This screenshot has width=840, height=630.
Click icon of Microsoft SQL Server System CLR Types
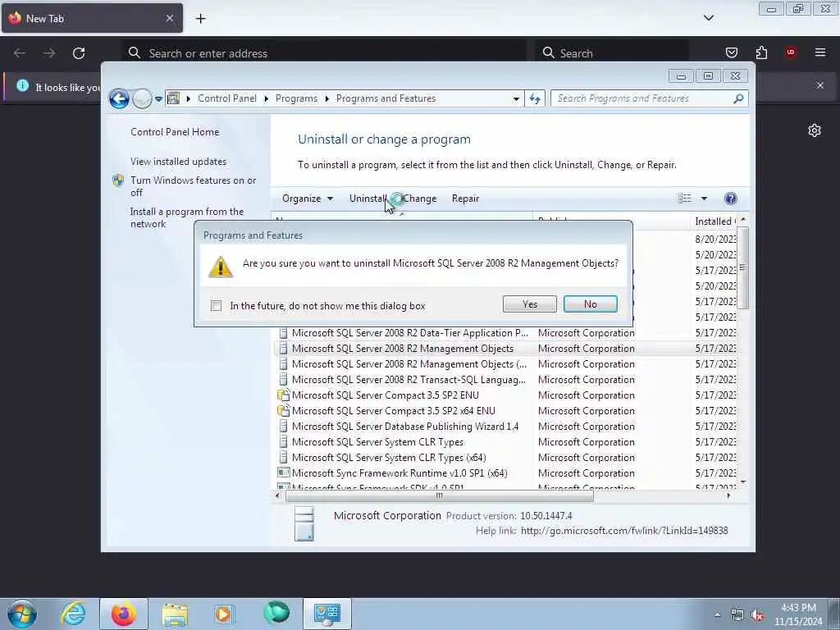click(283, 442)
